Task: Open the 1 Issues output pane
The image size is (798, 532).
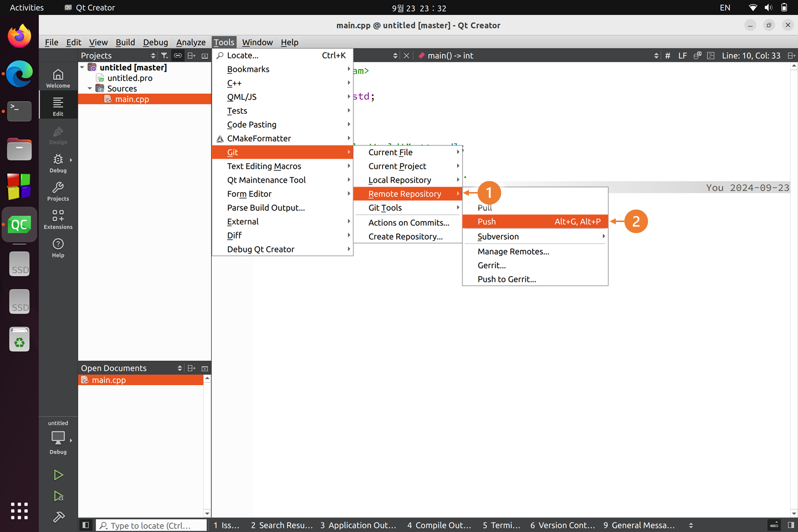Action: pos(227,525)
